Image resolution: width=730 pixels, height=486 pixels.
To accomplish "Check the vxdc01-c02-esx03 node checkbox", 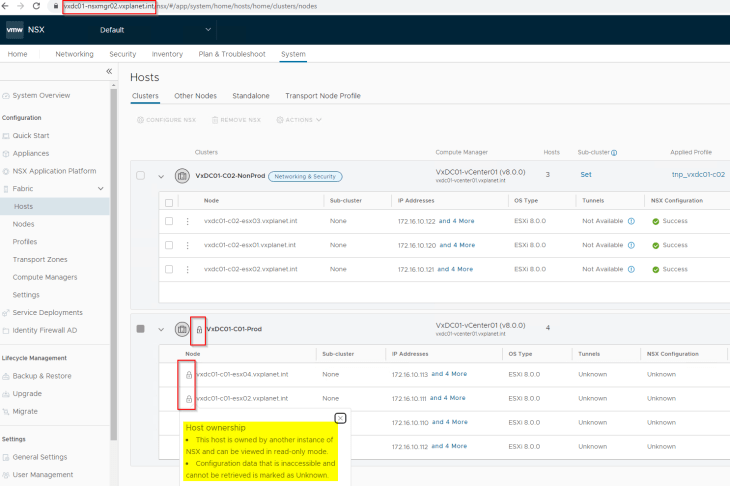I will (x=169, y=221).
